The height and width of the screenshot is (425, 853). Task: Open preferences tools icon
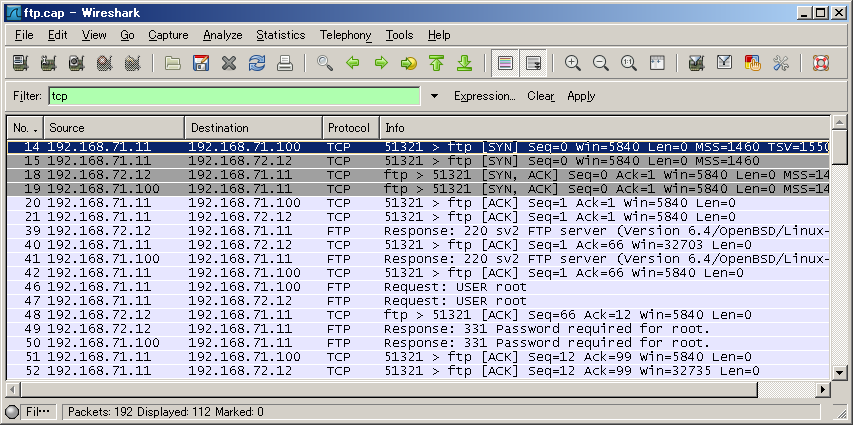point(780,63)
